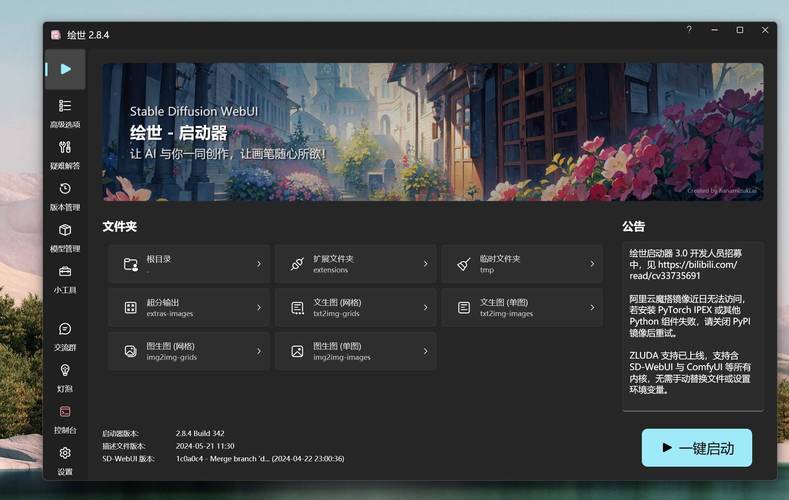Image resolution: width=789 pixels, height=500 pixels.
Task: Click the 图生图 (网格) image icon
Action: (131, 351)
